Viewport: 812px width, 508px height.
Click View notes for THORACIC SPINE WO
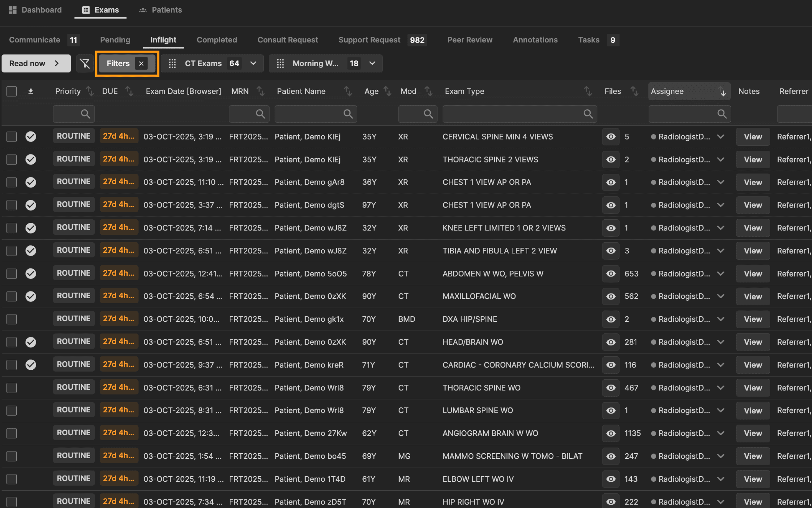click(753, 388)
